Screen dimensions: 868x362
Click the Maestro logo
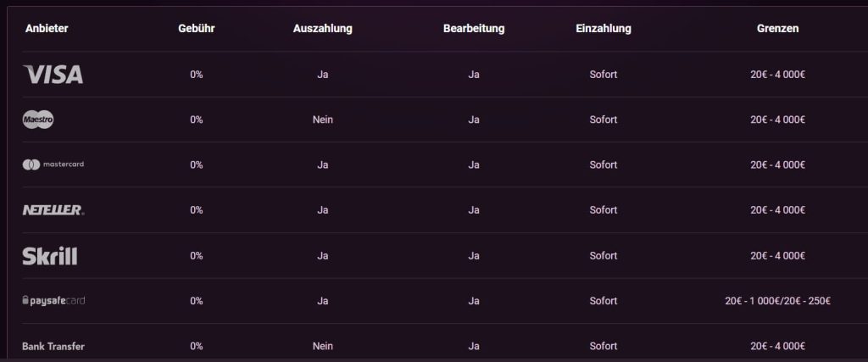point(38,120)
